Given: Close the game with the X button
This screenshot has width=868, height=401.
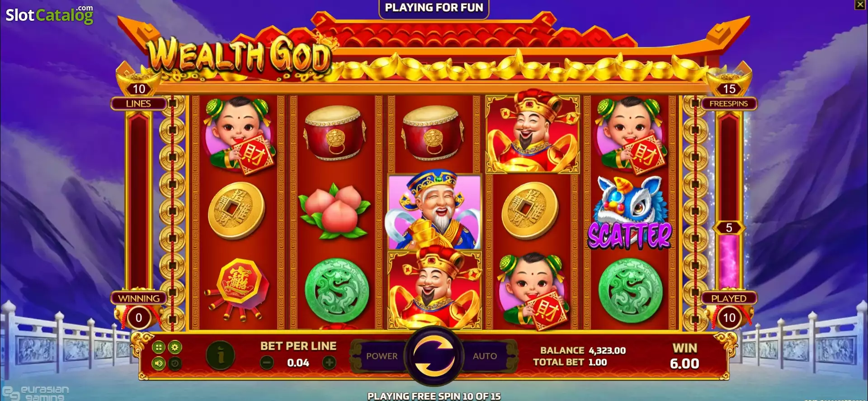Looking at the screenshot, I should click(859, 5).
